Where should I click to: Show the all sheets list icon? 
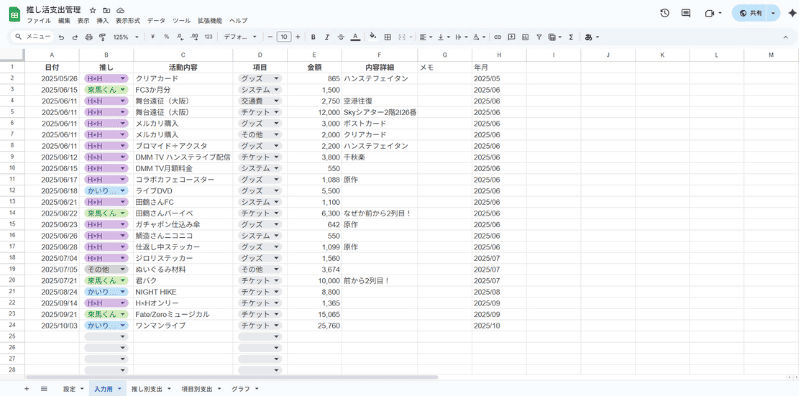click(x=44, y=389)
